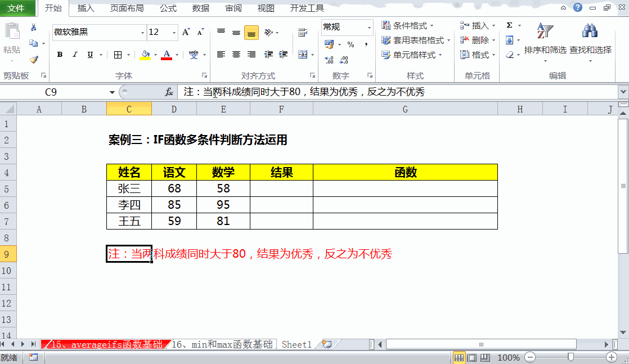Click the Cut scissors icon

pos(34,28)
